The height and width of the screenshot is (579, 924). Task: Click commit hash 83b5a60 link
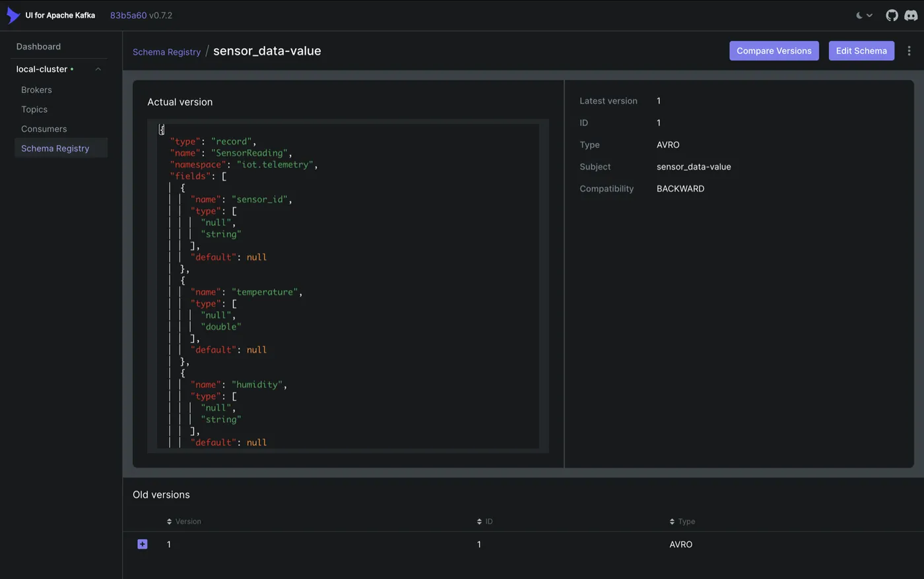(128, 15)
